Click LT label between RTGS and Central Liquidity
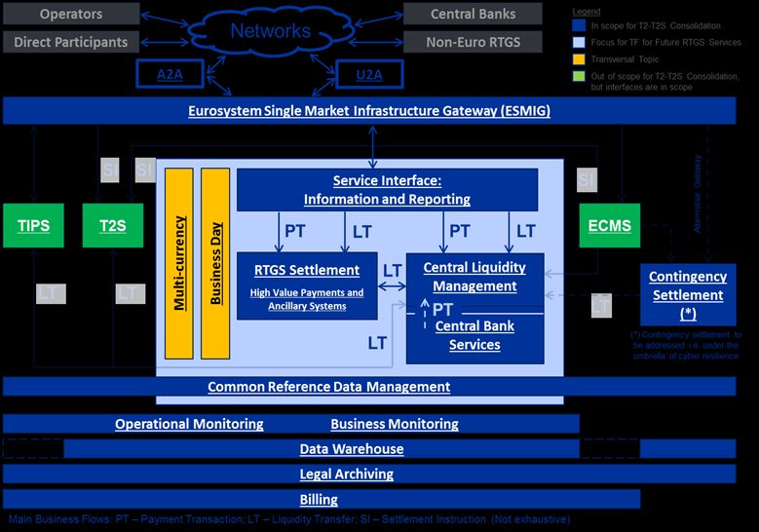This screenshot has width=759, height=532. click(393, 271)
